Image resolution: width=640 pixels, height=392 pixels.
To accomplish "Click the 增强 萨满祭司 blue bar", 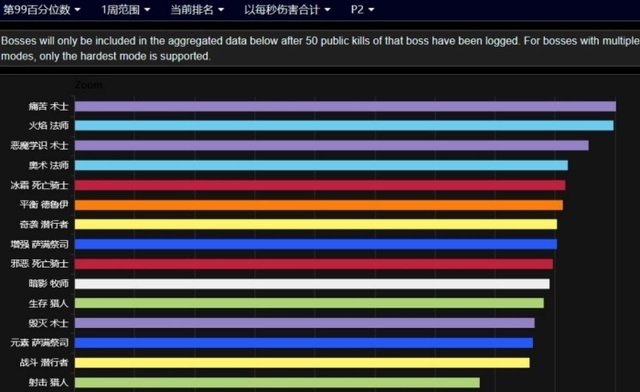I will click(316, 244).
